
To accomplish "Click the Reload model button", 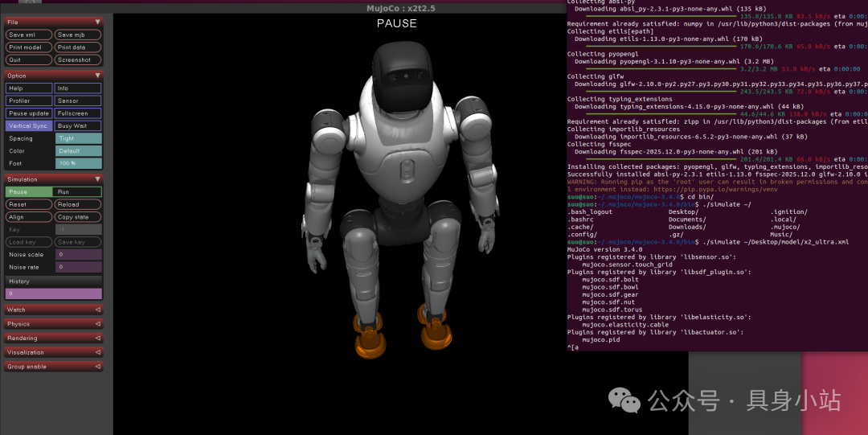I will 77,204.
